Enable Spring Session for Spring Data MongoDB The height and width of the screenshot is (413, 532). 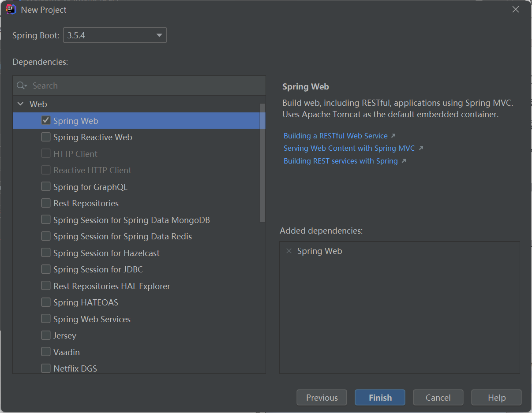point(45,220)
